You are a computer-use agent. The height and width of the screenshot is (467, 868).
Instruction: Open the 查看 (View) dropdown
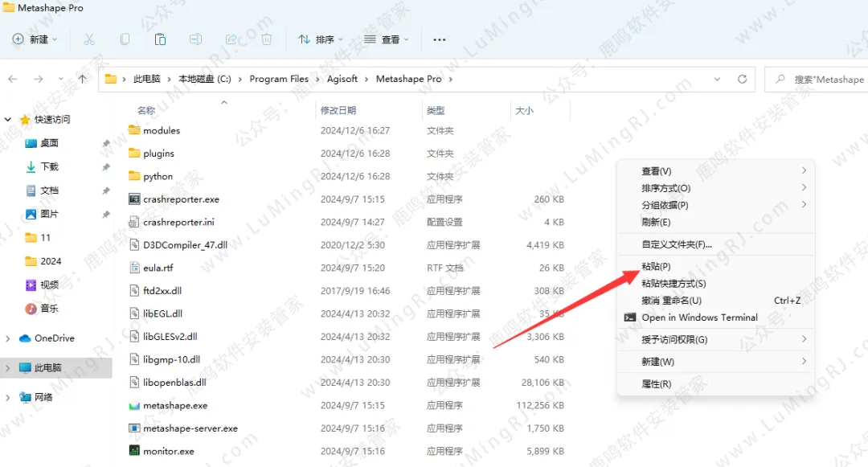click(387, 39)
